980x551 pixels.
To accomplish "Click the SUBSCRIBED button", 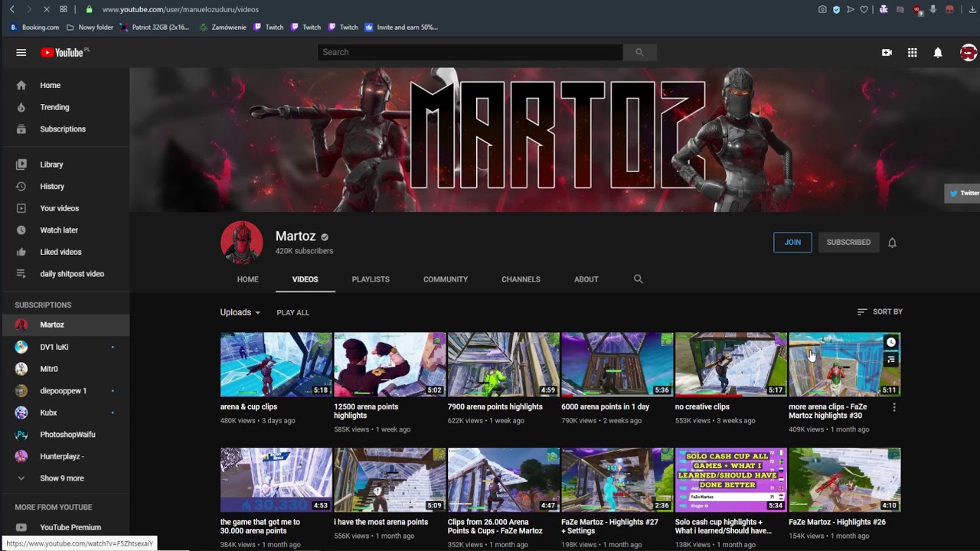I will [x=848, y=243].
